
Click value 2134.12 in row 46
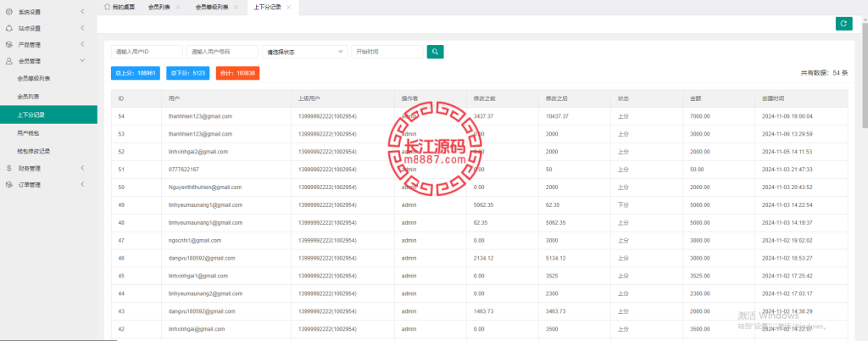tap(484, 258)
